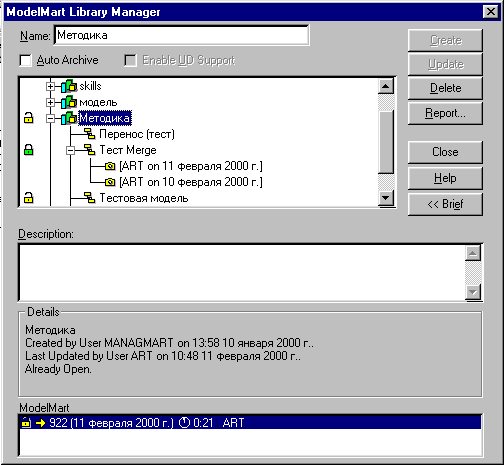Image resolution: width=504 pixels, height=465 pixels.
Task: Click the Create button
Action: (x=445, y=40)
